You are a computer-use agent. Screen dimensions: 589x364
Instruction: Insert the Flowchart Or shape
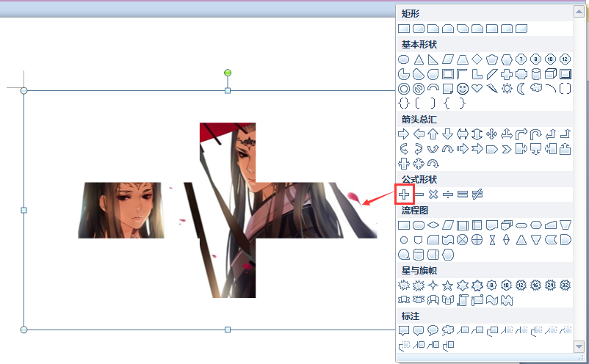click(x=477, y=240)
